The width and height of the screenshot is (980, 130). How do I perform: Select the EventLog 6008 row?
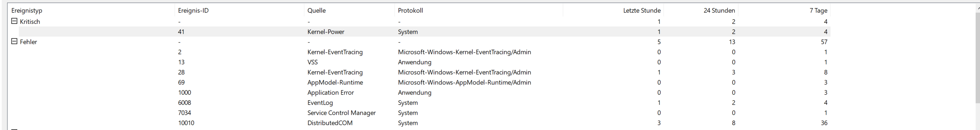tap(425, 103)
